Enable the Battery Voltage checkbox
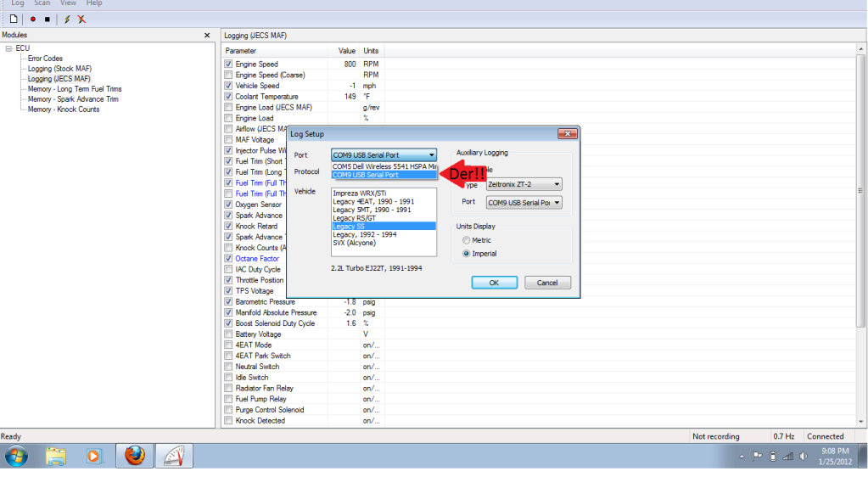 pos(228,334)
